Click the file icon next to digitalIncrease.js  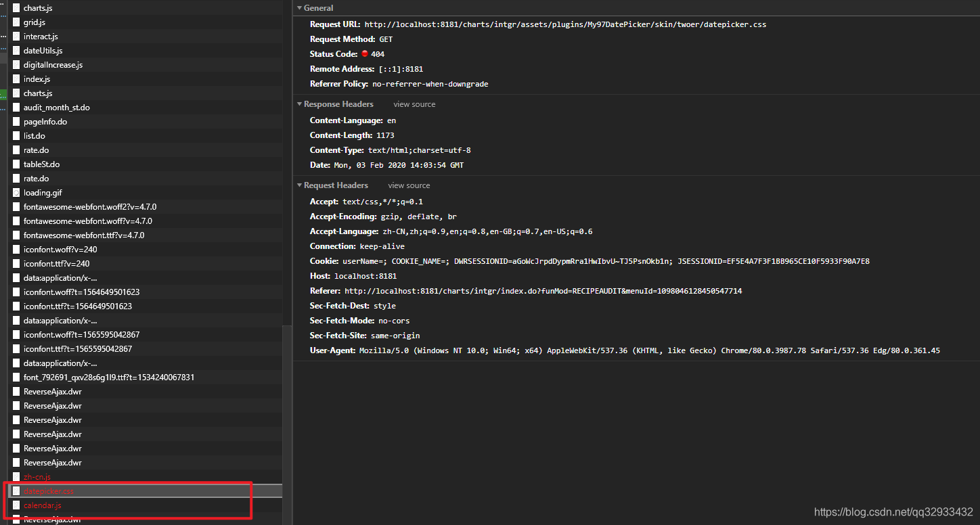[x=16, y=65]
